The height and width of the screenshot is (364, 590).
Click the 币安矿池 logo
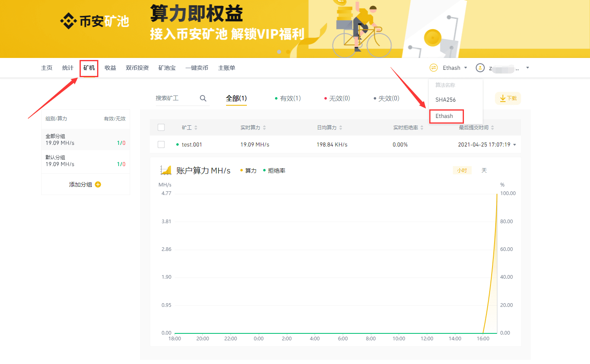pyautogui.click(x=95, y=21)
